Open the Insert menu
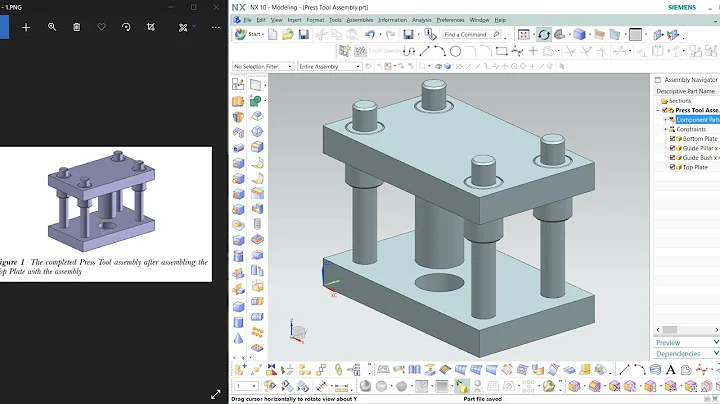This screenshot has width=720, height=404. tap(294, 20)
